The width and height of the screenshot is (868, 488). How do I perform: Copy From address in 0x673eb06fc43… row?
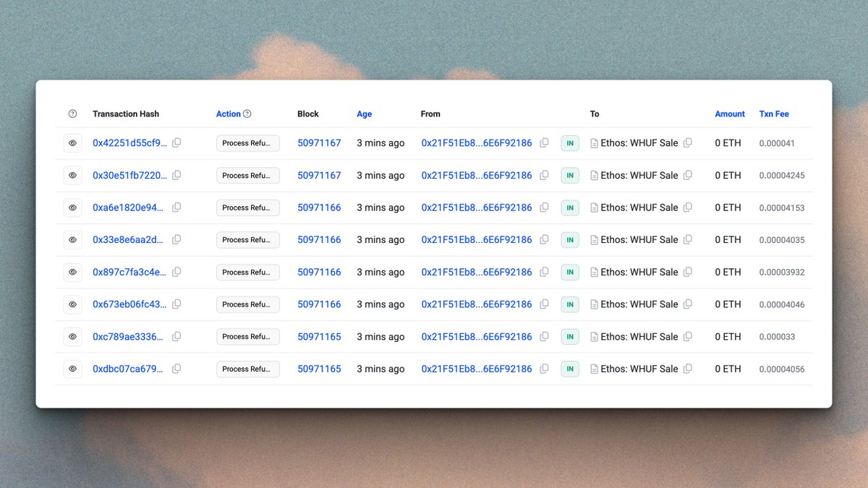click(x=545, y=304)
